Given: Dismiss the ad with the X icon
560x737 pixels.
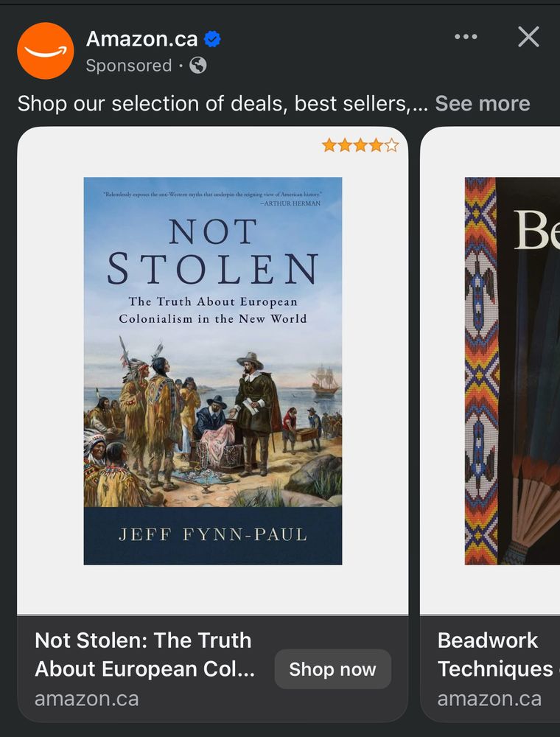Looking at the screenshot, I should [528, 37].
